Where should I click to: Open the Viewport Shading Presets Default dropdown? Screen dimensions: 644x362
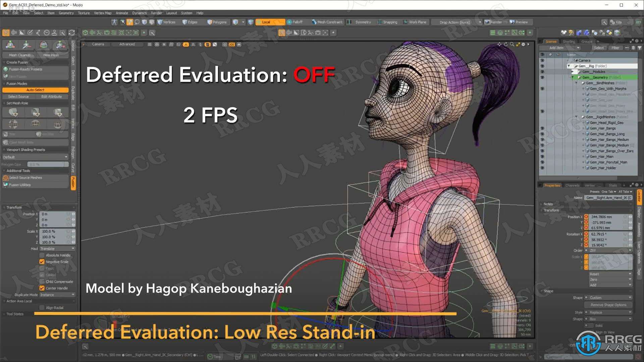click(35, 157)
